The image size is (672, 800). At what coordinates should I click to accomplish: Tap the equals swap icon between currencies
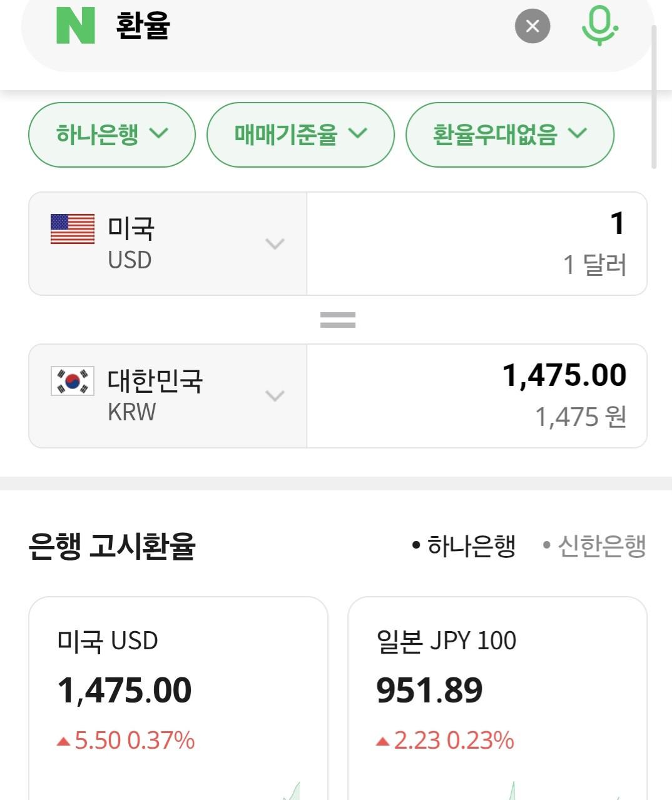click(338, 320)
